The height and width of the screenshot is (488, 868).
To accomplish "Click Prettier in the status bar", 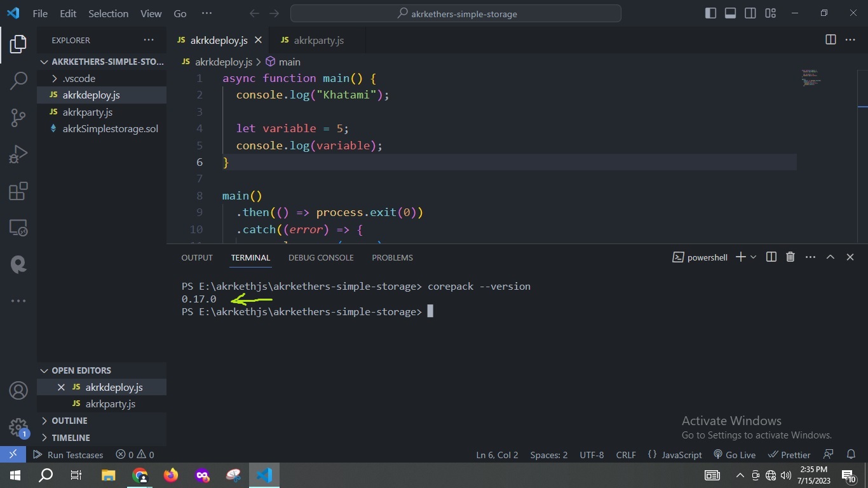I will pos(789,454).
